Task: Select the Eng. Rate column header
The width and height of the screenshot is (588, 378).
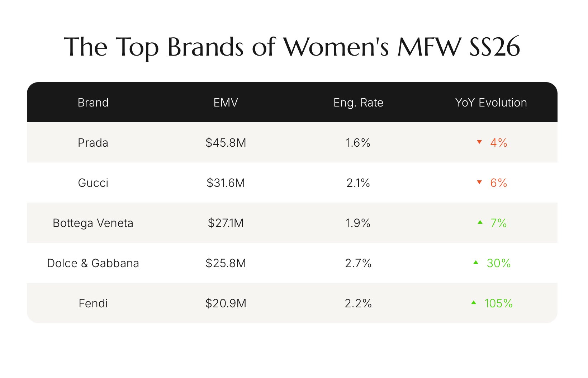Action: [x=358, y=103]
